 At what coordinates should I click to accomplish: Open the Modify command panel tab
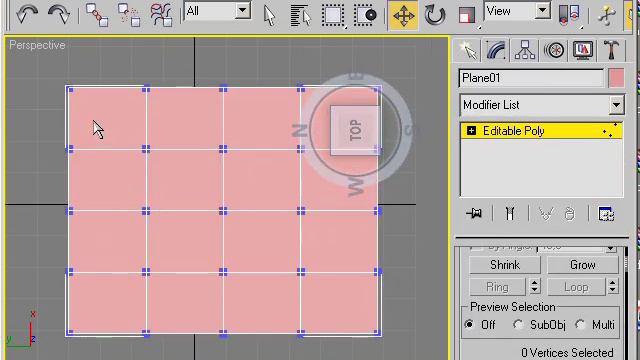[496, 51]
